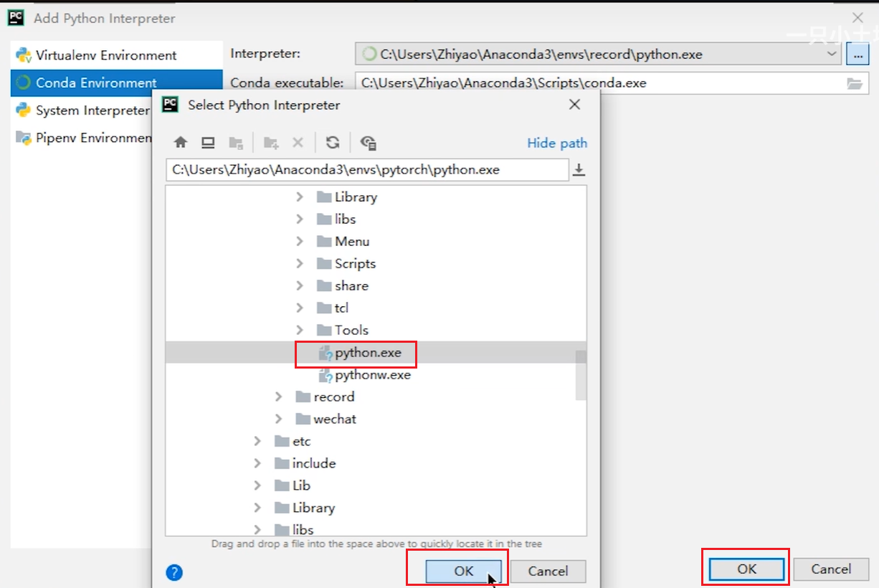Close the Add Python Interpreter window
The image size is (879, 588).
(x=857, y=18)
